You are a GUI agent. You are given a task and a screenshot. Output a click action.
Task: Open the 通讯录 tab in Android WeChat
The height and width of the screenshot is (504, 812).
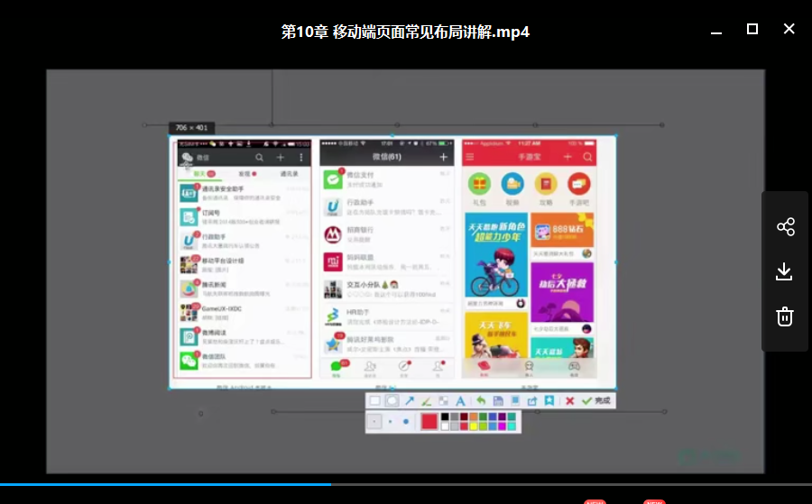tap(289, 174)
